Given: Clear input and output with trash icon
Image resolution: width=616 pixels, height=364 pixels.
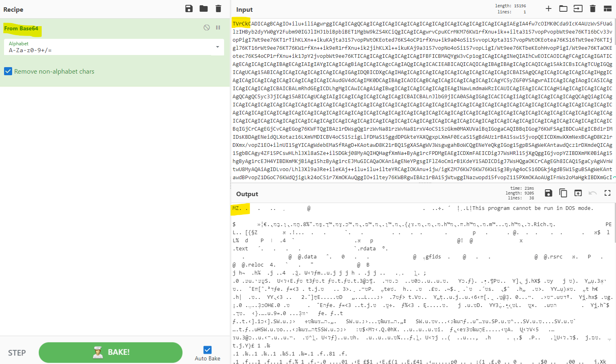Looking at the screenshot, I should point(593,8).
